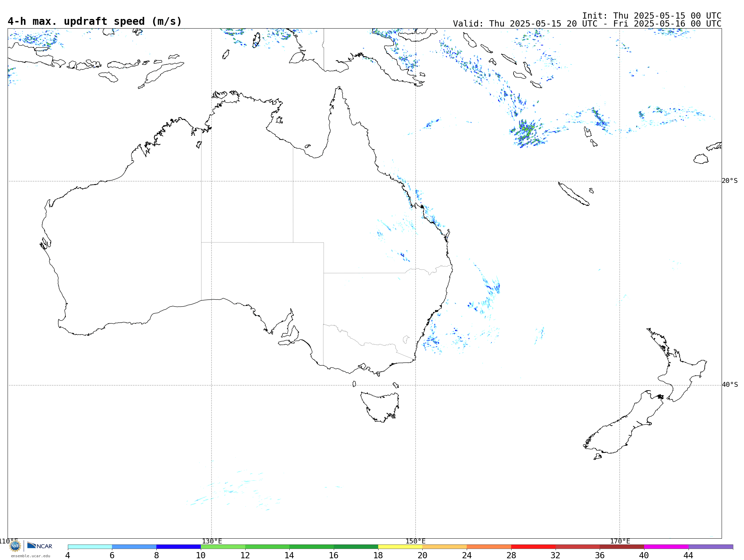This screenshot has width=744, height=560.
Task: Pick the magenta 40–44 swatch
Action: pyautogui.click(x=666, y=547)
